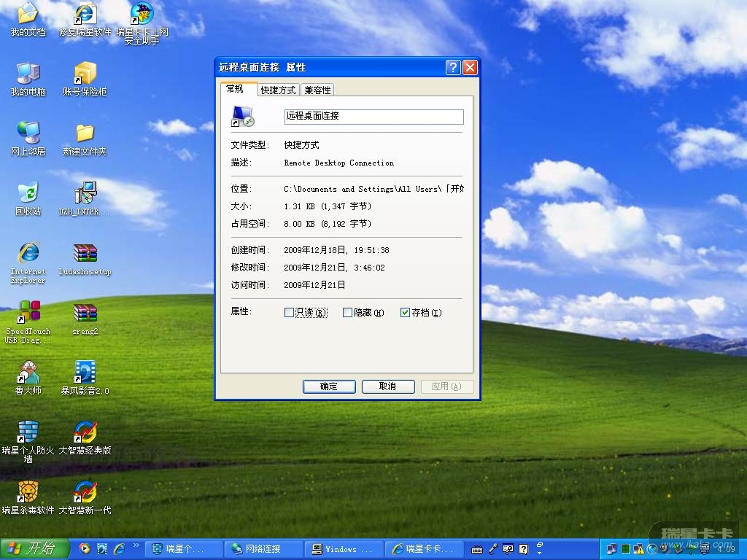Enable the 只读 read-only checkbox
The width and height of the screenshot is (747, 560).
click(x=289, y=313)
